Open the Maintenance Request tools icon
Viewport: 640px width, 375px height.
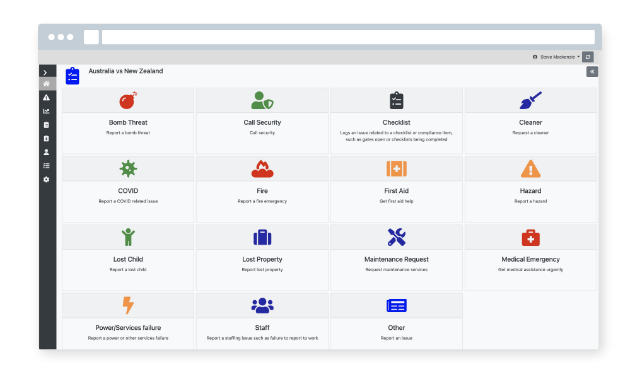tap(396, 237)
